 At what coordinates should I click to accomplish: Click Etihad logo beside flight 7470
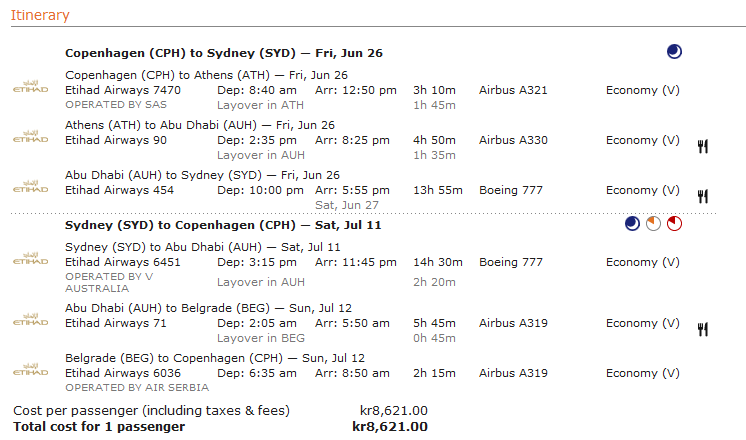point(30,87)
